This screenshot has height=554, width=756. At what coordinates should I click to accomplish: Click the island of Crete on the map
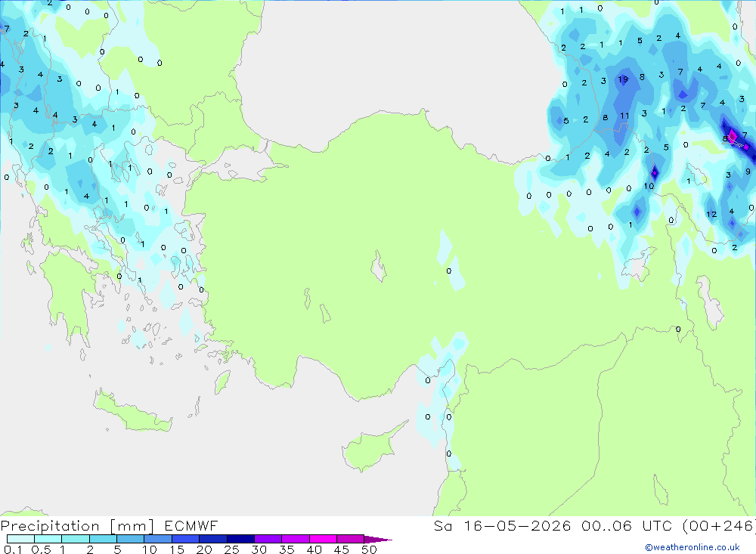(132, 412)
